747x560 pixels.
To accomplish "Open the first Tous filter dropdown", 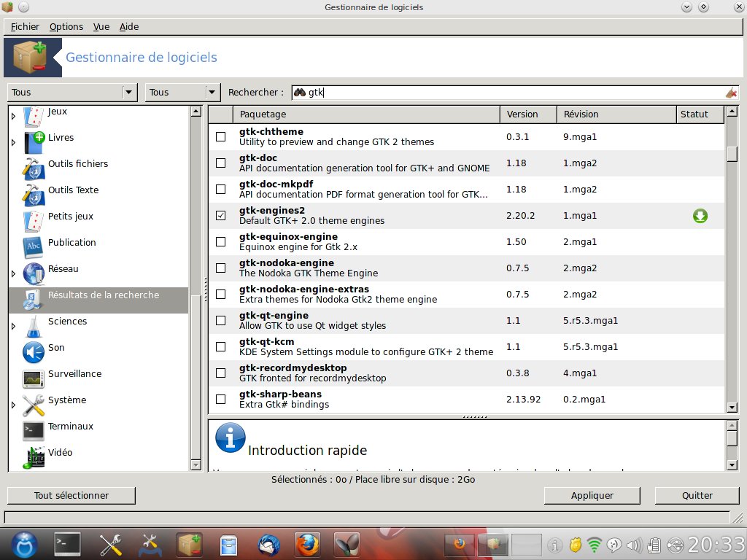I will 72,93.
